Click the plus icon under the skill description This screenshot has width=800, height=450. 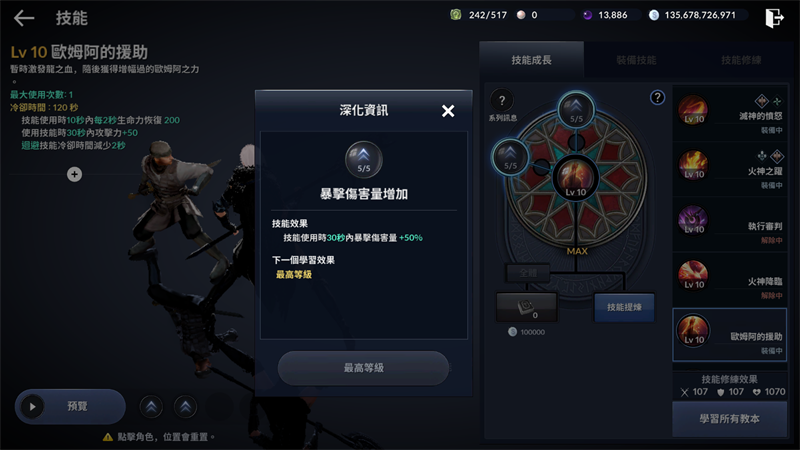74,174
